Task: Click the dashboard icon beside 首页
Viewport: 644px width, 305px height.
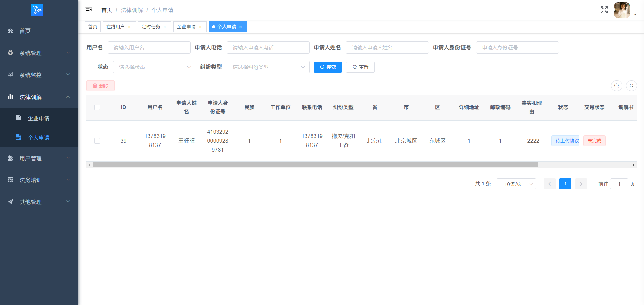Action: coord(11,31)
